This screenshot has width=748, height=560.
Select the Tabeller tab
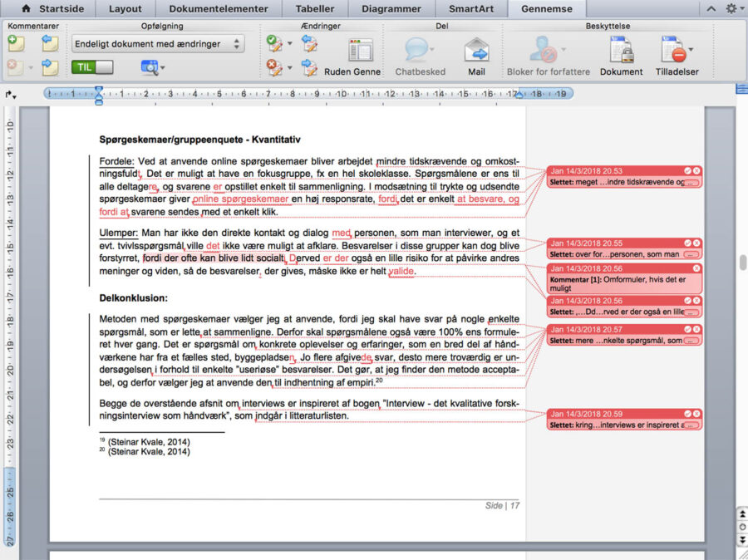click(x=315, y=8)
